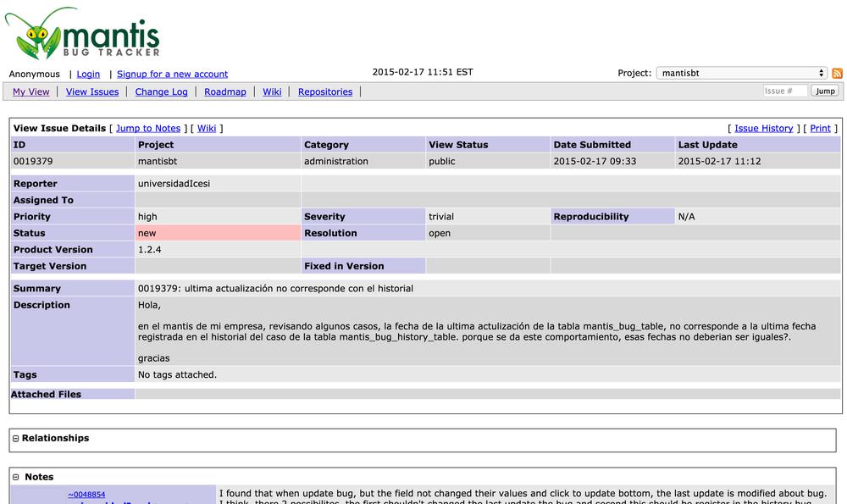
Task: Select the Last Update value 2015-02-17 11:12
Action: (x=719, y=161)
